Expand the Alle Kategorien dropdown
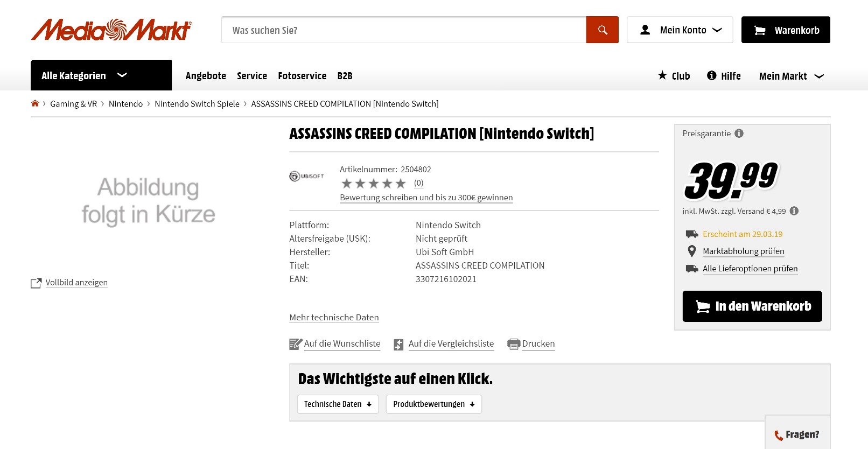 point(101,75)
